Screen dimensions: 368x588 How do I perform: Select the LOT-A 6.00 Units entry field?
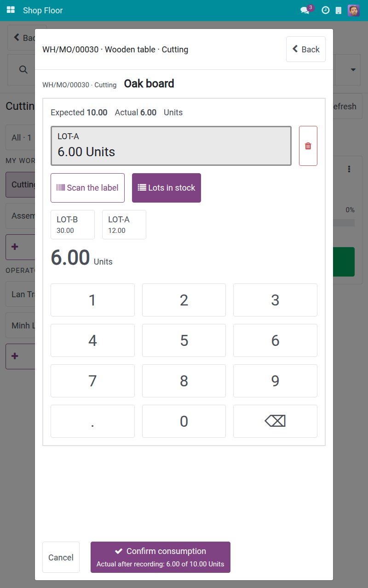171,146
